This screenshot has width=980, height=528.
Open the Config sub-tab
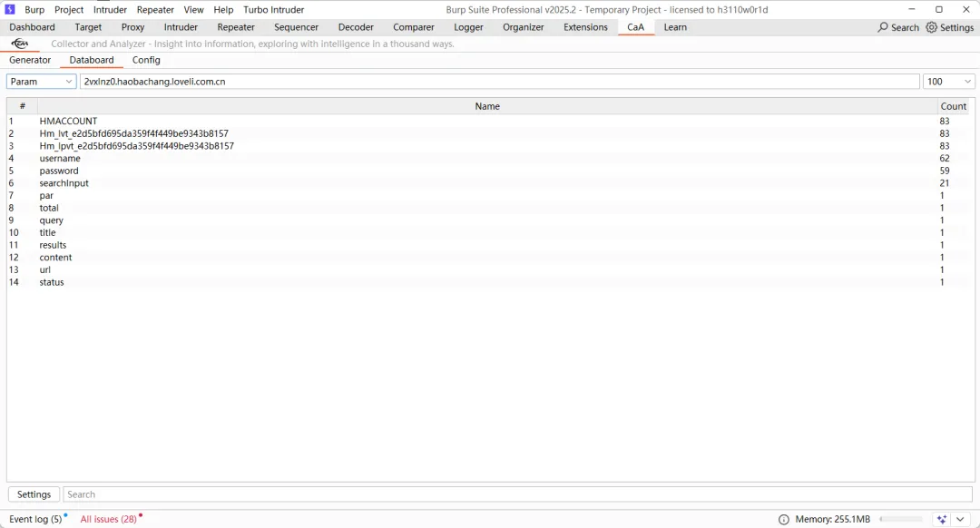click(146, 60)
